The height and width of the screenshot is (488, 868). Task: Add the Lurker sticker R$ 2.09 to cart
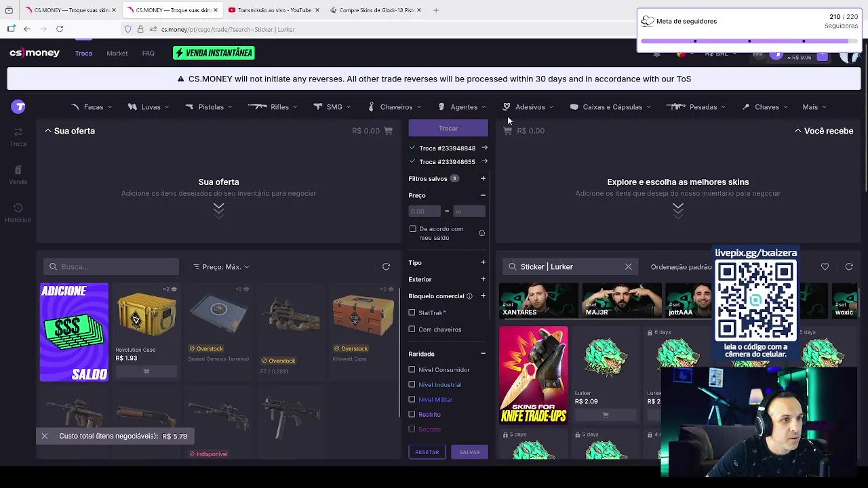tap(606, 415)
